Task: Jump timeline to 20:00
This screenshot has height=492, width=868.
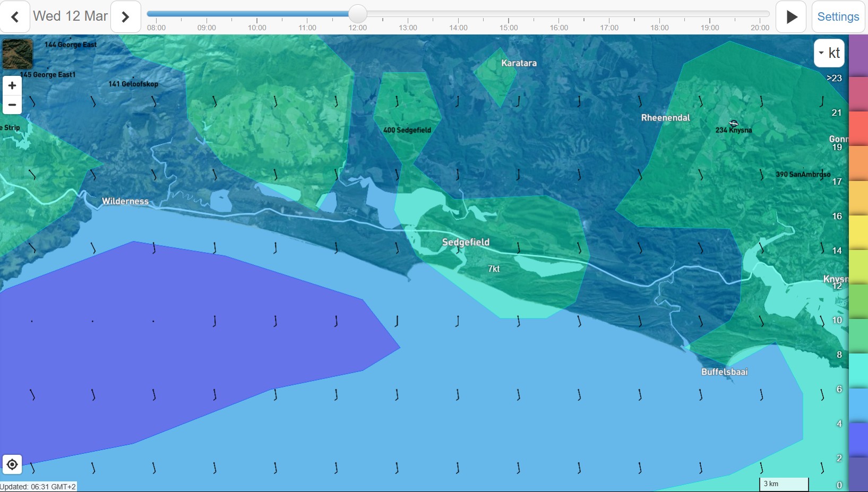Action: pos(760,28)
